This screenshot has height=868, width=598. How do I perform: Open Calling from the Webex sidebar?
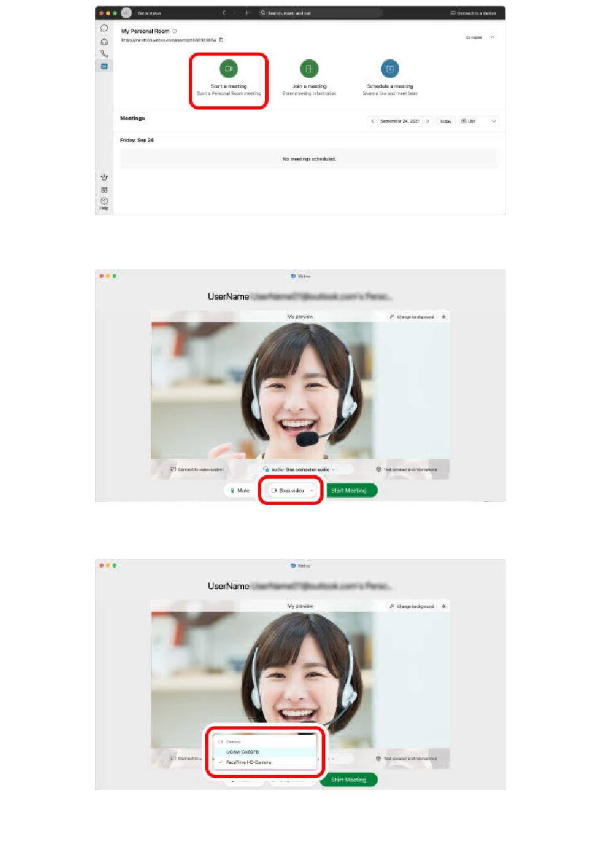(104, 54)
